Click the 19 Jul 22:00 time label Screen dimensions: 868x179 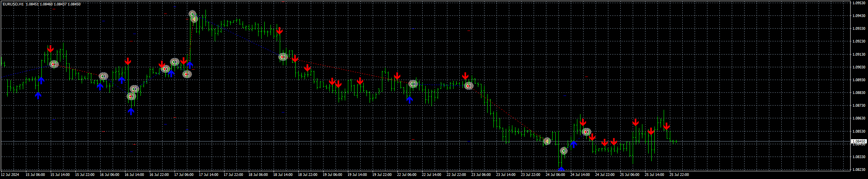pos(382,175)
